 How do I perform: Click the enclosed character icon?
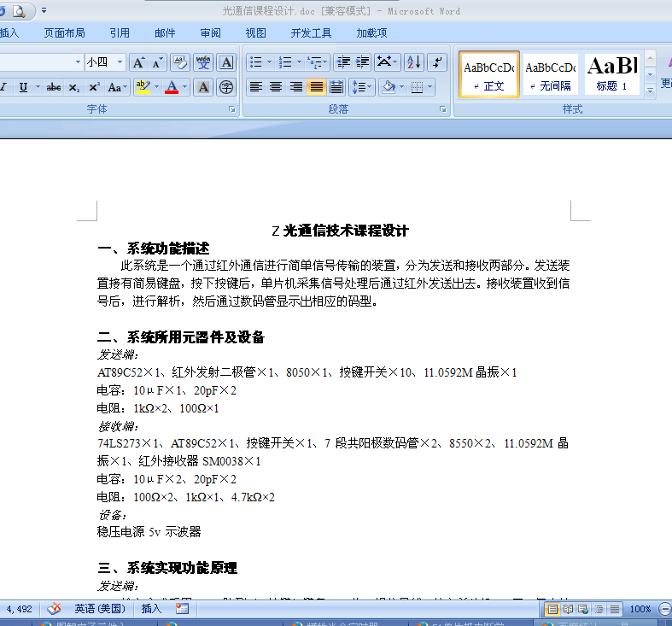point(226,87)
